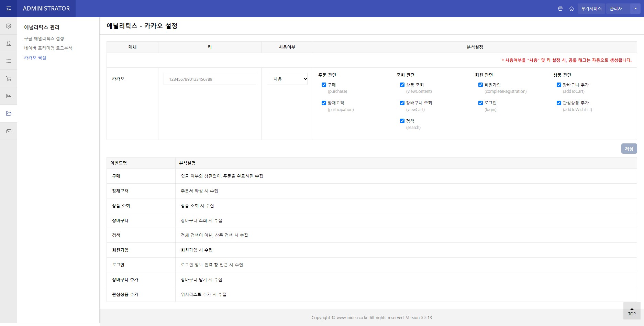
Task: Toggle the 검색 (search) checkbox
Action: coord(402,121)
